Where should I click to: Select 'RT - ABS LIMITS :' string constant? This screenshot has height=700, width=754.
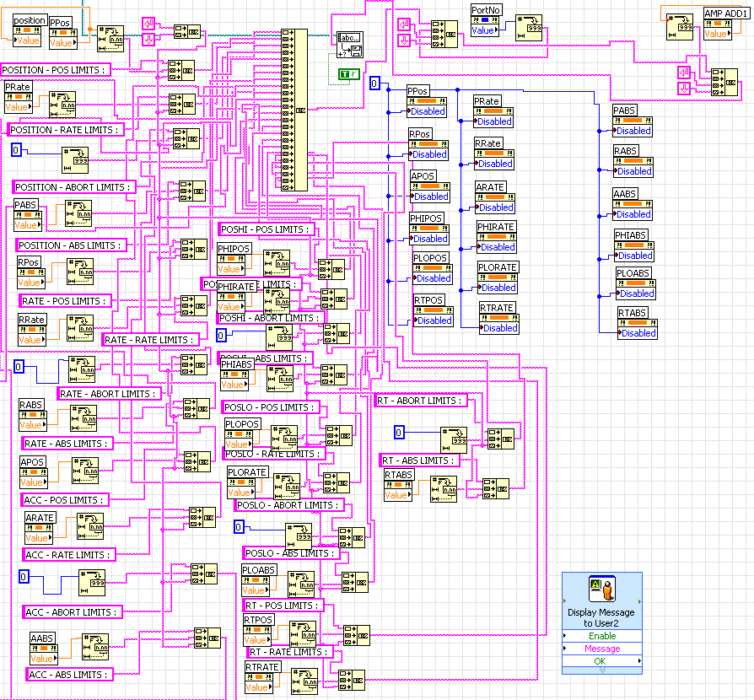point(419,460)
